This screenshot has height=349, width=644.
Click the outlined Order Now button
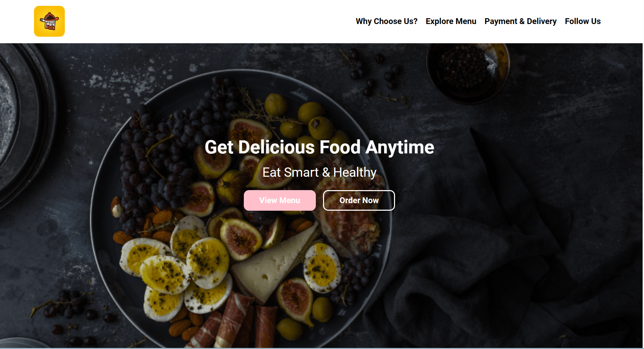pyautogui.click(x=359, y=200)
